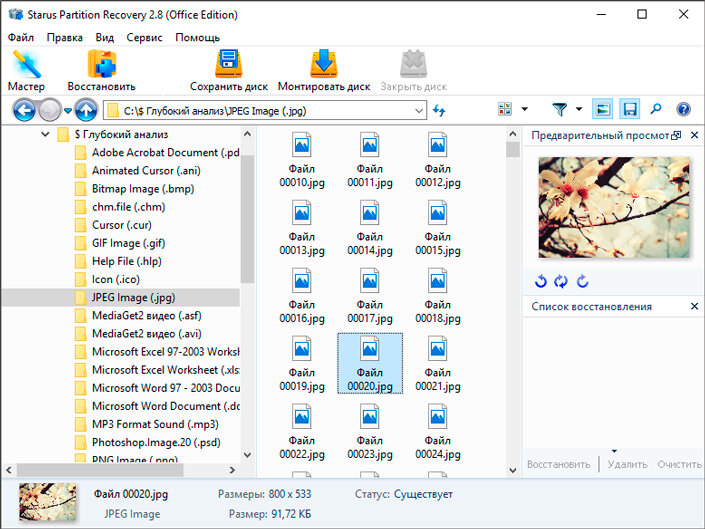Click the address path field
Screen dimensions: 705x529
tap(265, 111)
